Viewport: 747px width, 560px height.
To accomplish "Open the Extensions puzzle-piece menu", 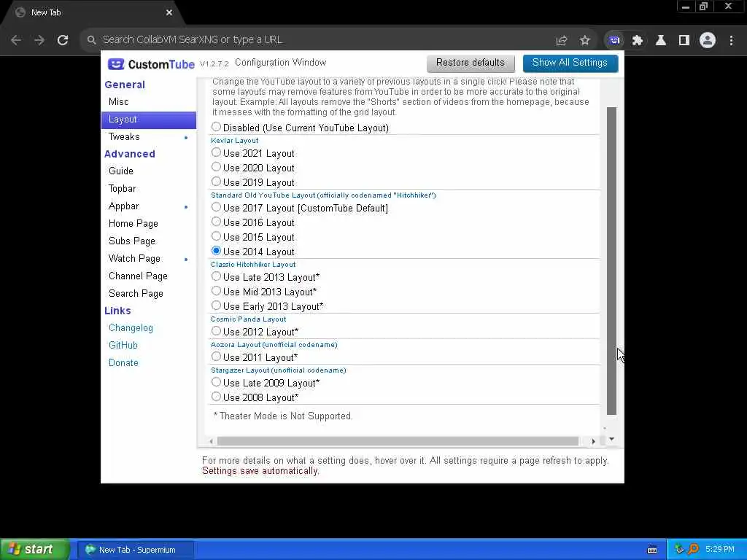I will pos(638,41).
